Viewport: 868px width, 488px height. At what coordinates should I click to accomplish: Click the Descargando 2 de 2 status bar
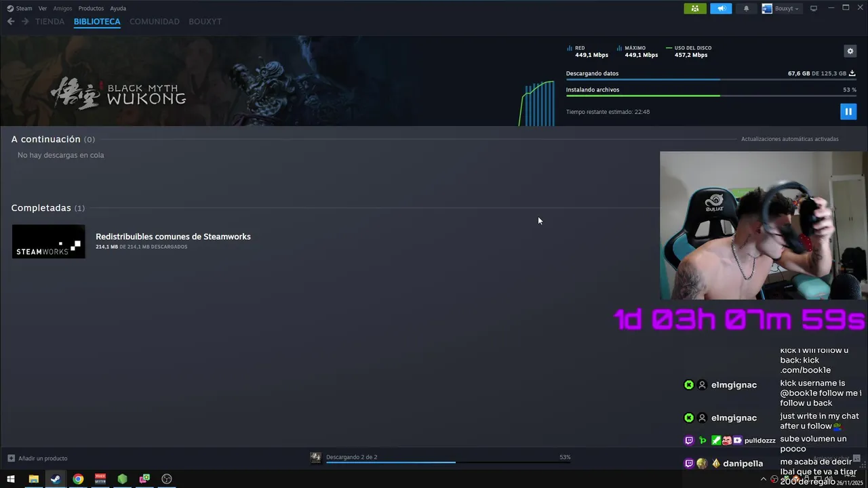(351, 457)
